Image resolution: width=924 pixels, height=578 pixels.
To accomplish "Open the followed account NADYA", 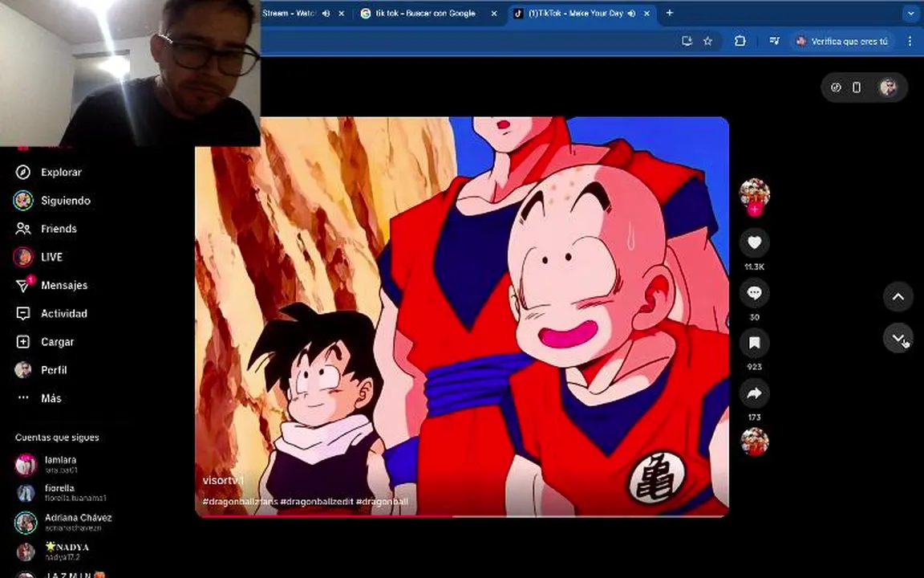I will tap(52, 552).
